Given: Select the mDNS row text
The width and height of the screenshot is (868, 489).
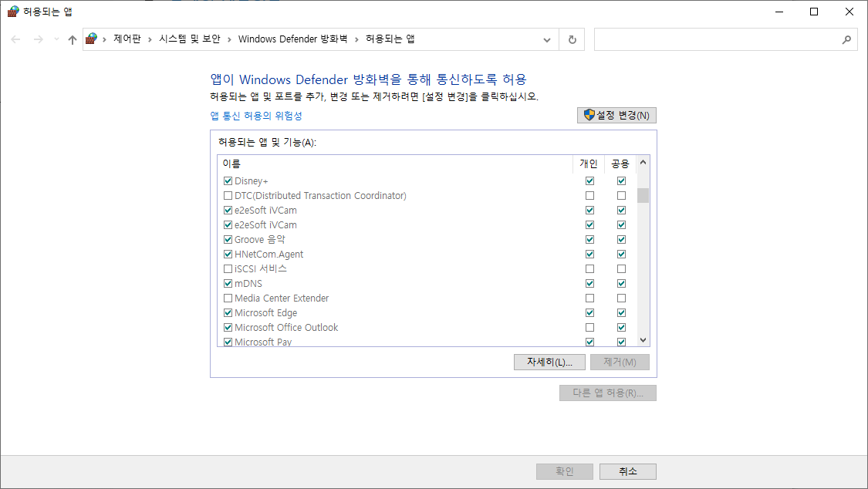Looking at the screenshot, I should point(248,283).
